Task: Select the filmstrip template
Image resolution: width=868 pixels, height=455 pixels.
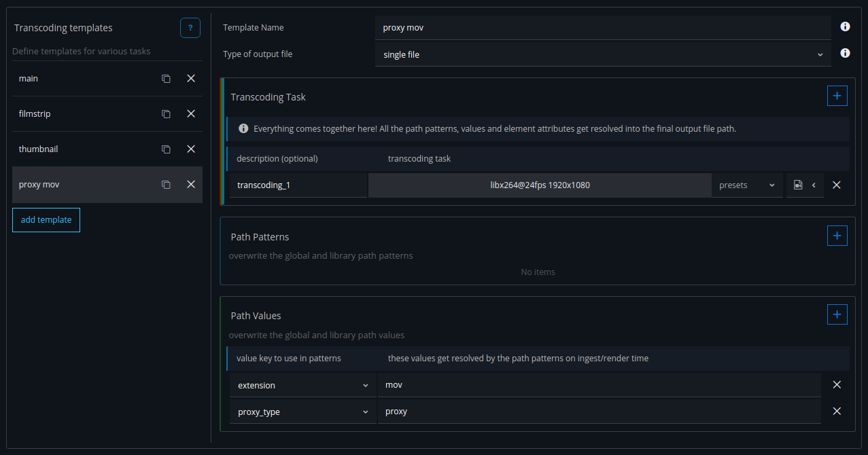Action: [x=82, y=114]
